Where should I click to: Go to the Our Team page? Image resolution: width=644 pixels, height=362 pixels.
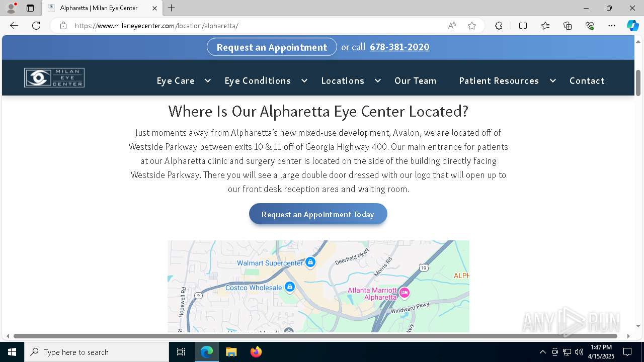(415, 80)
